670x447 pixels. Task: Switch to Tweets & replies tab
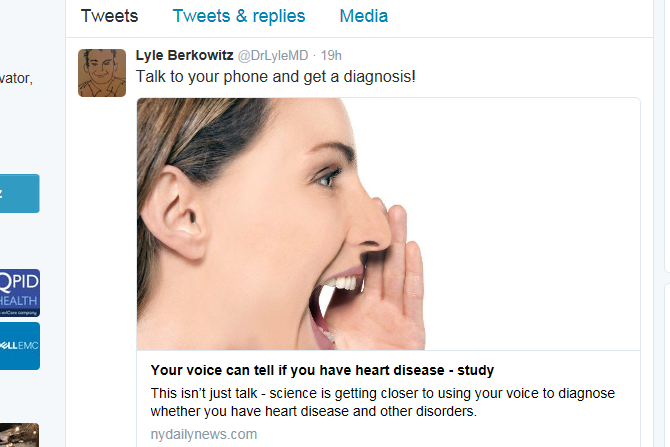pyautogui.click(x=239, y=16)
